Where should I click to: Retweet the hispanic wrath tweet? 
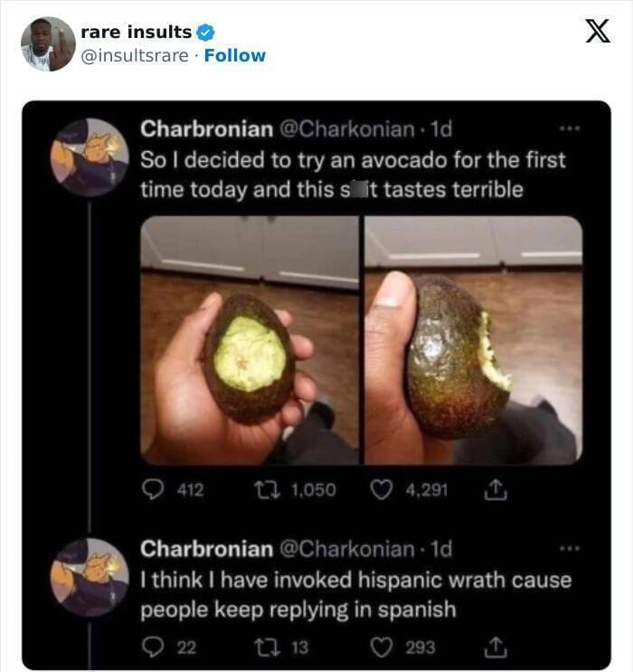point(263,647)
